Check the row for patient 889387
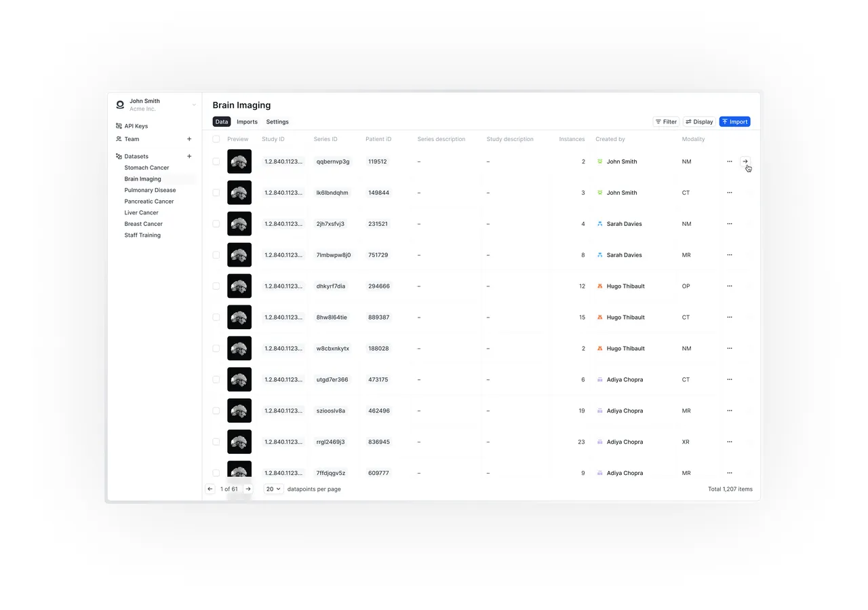The image size is (868, 610). click(216, 318)
